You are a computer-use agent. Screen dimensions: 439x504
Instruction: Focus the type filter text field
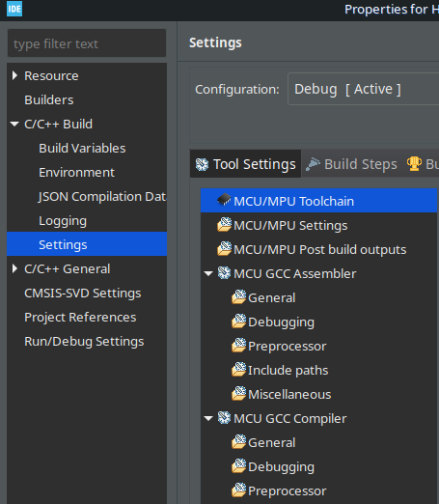click(87, 43)
